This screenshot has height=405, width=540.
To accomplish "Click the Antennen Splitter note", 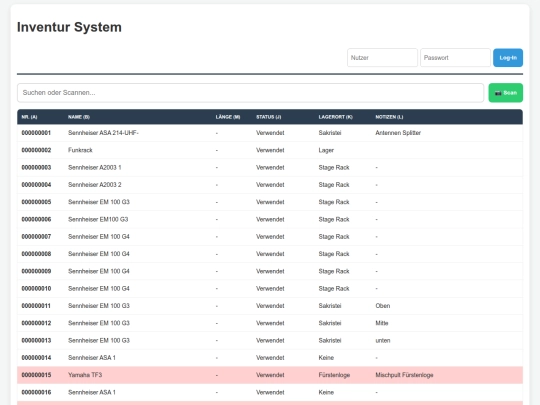I will [398, 133].
